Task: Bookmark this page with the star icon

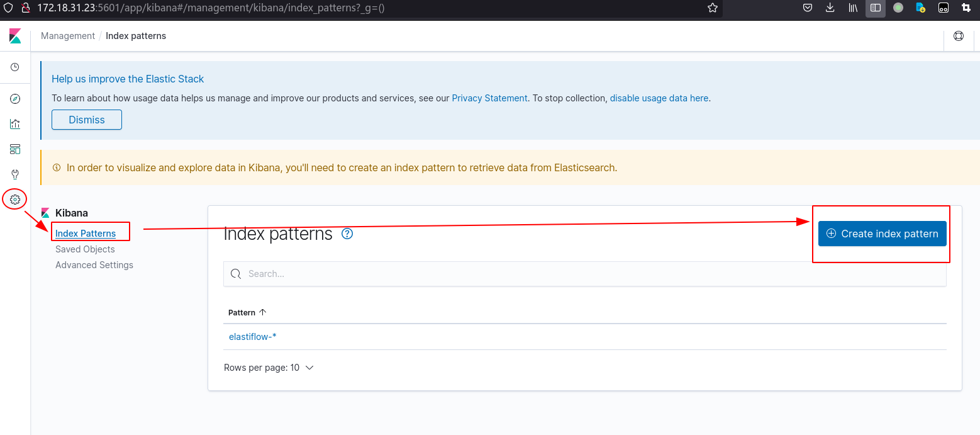Action: [x=713, y=8]
